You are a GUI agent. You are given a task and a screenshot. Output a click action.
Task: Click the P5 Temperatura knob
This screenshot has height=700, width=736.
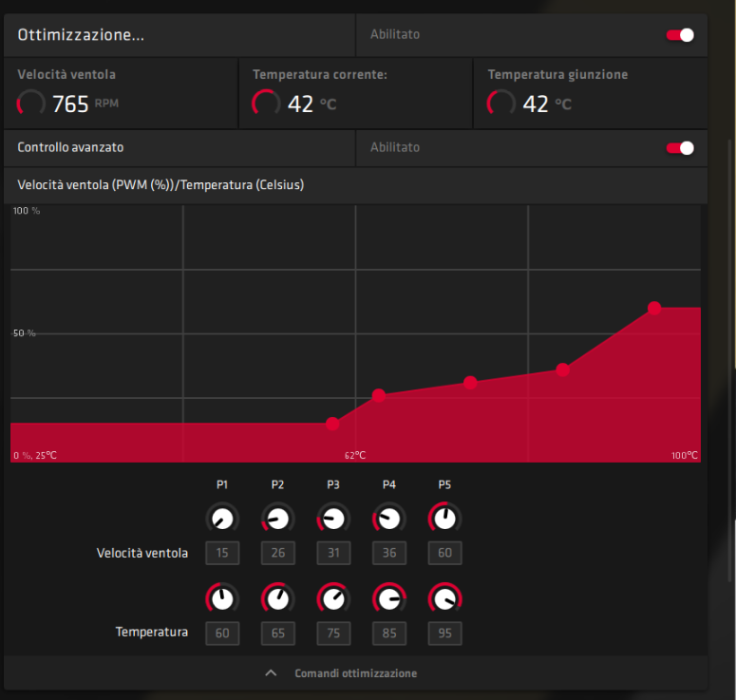445,599
